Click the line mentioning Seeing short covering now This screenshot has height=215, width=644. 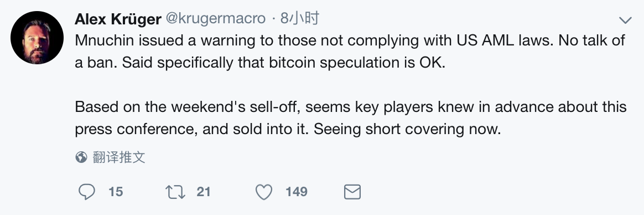(288, 129)
